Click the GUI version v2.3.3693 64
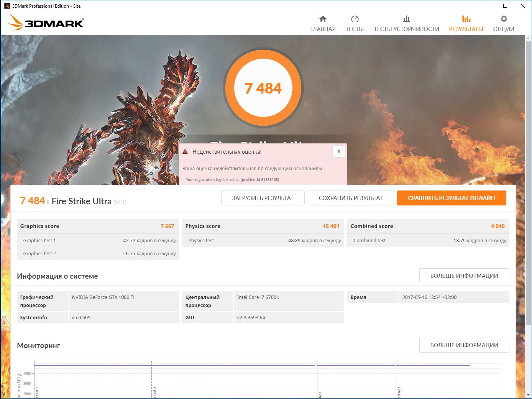The image size is (532, 399). click(251, 318)
